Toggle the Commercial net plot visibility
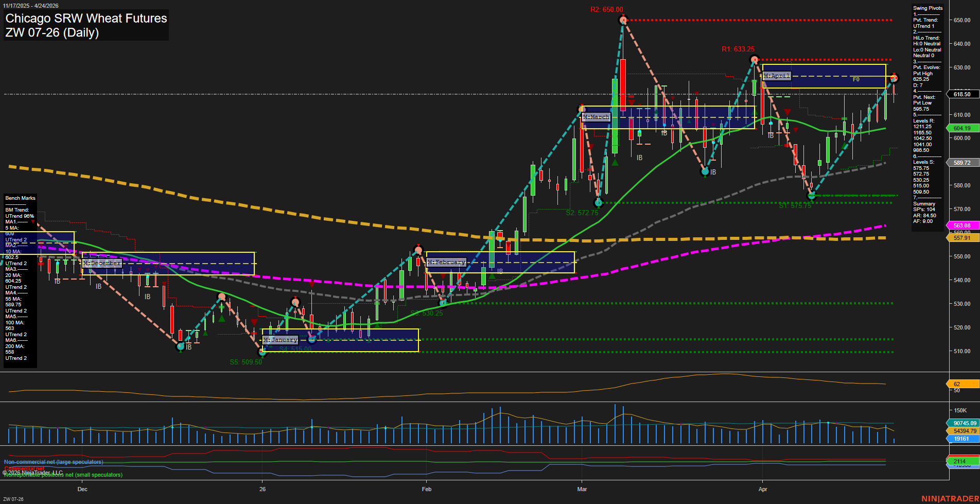Viewport: 980px width, 504px height. pyautogui.click(x=24, y=469)
